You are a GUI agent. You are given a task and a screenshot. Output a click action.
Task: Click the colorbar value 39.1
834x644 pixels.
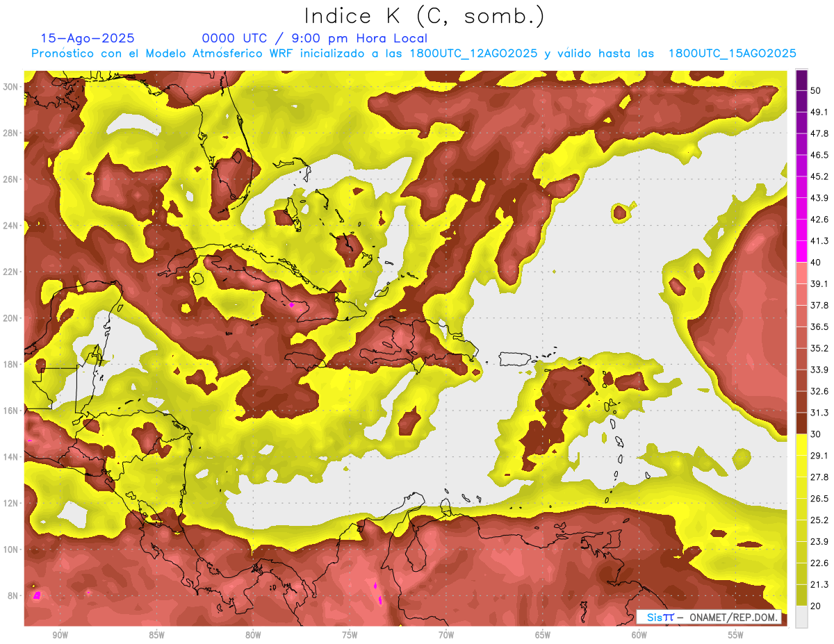819,283
